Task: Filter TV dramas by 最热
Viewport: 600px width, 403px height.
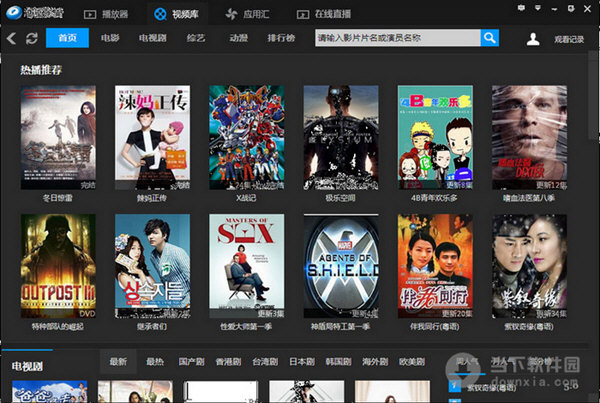Action: click(154, 361)
